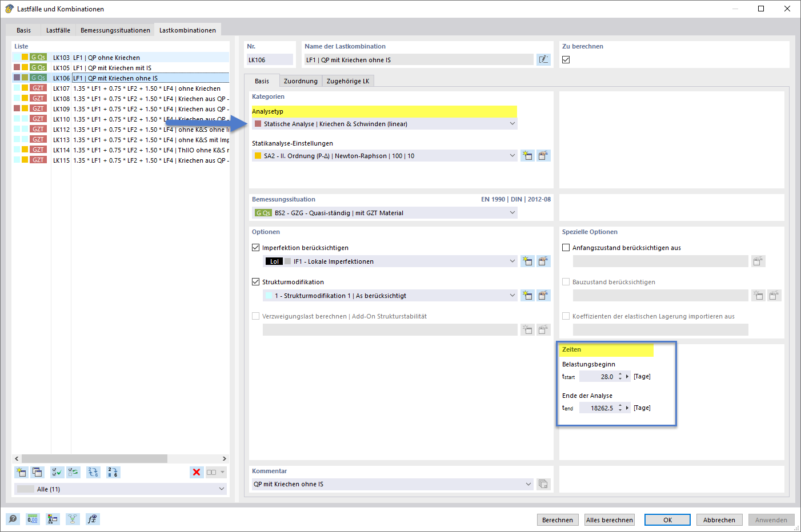Uncheck the Strukturmodifikation checkbox
Viewport: 801px width, 532px height.
click(x=256, y=282)
